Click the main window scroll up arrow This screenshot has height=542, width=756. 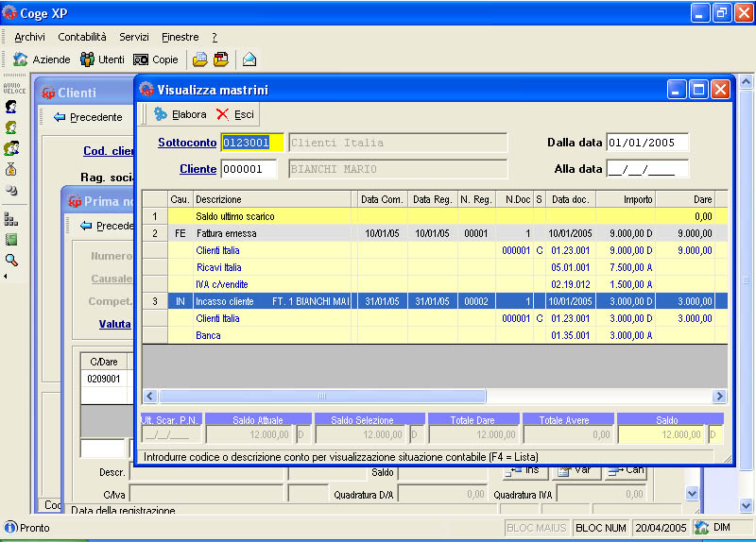(x=746, y=82)
